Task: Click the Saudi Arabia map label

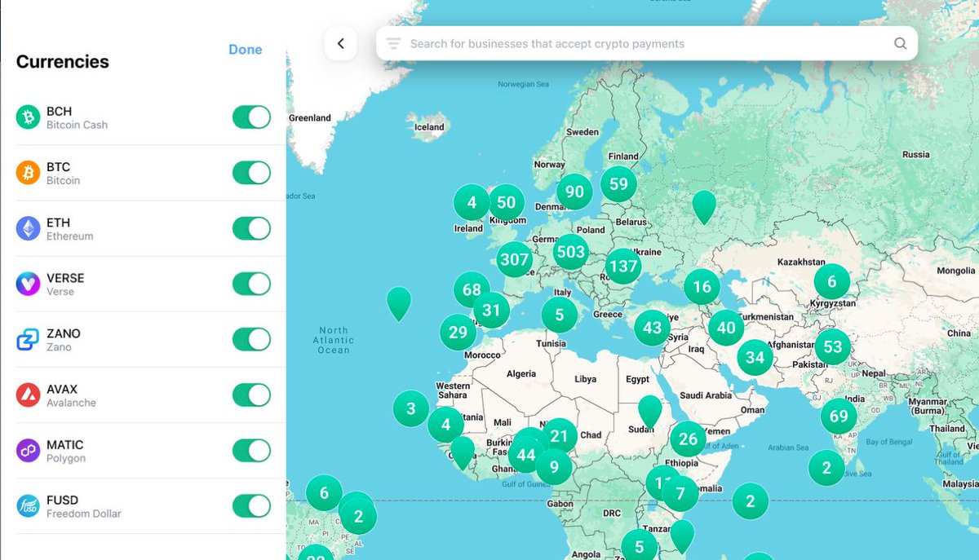Action: [707, 395]
